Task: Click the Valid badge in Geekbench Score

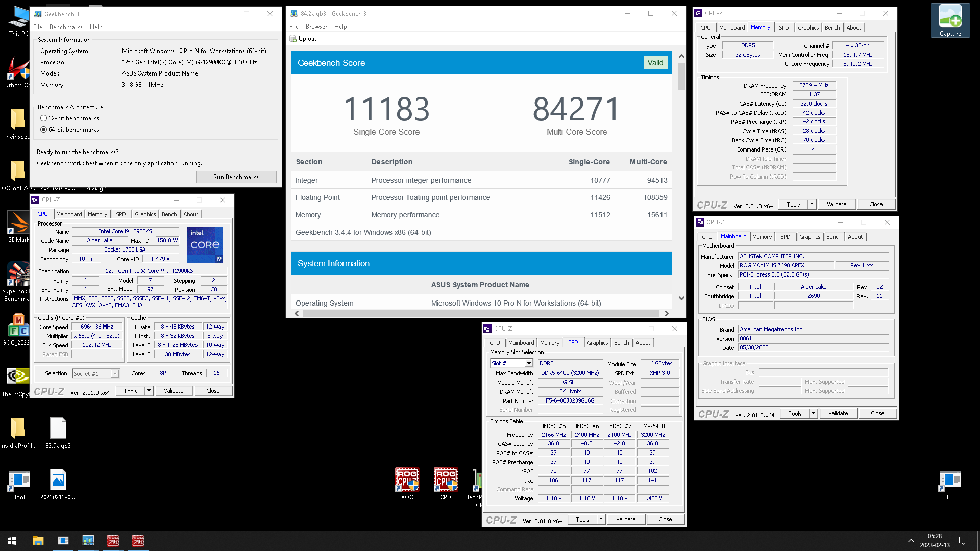Action: click(x=655, y=63)
